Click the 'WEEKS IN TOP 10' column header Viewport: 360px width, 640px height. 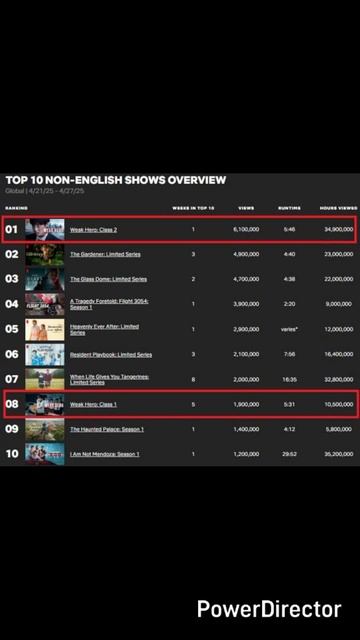pos(193,208)
